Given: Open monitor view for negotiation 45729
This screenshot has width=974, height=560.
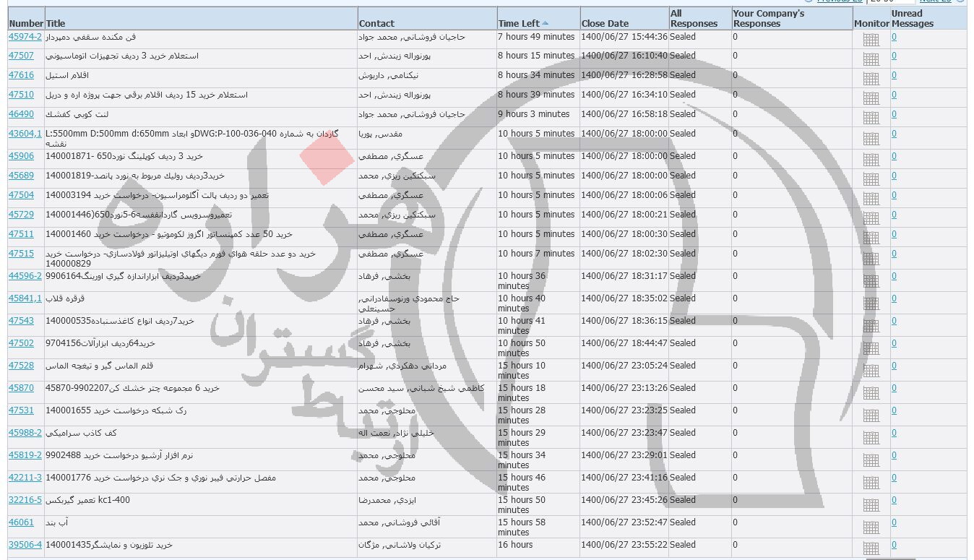Looking at the screenshot, I should pyautogui.click(x=871, y=219).
